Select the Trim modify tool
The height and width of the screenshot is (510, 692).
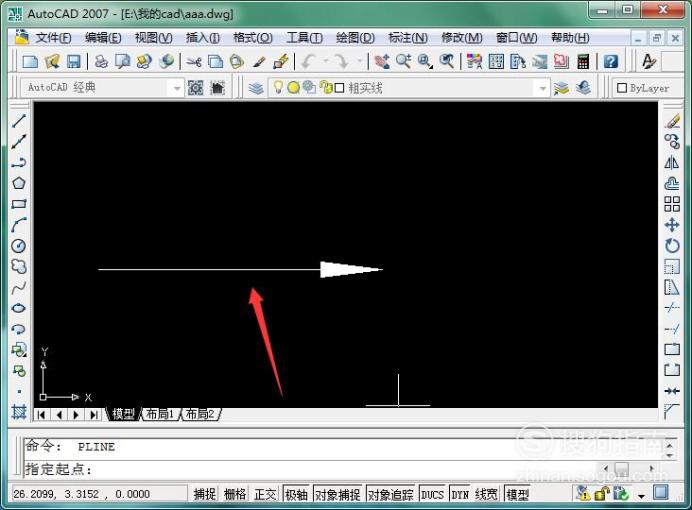coord(672,308)
